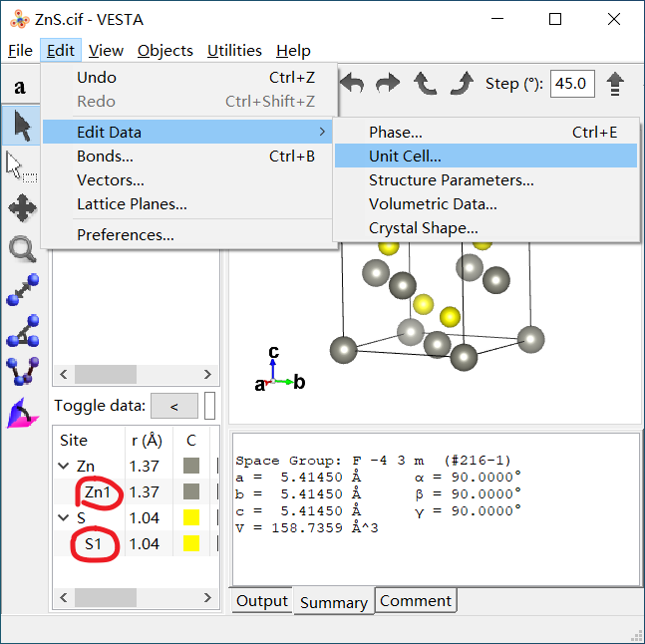The image size is (645, 644).
Task: Open the View menu
Action: (106, 51)
